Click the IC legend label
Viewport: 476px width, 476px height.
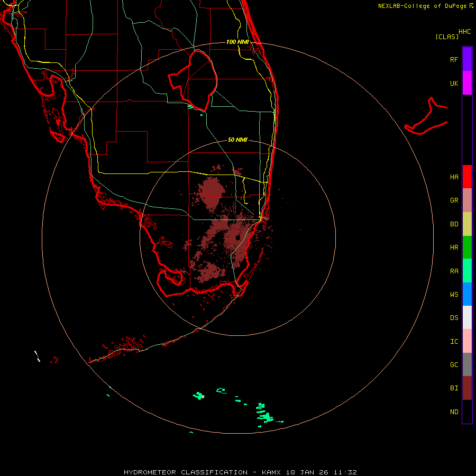454,341
